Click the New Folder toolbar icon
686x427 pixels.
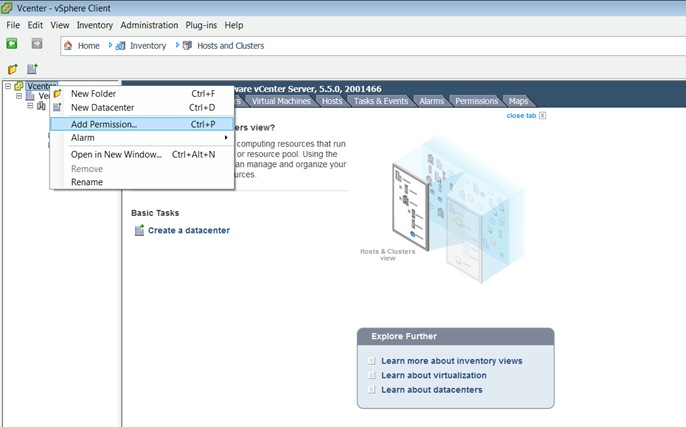pyautogui.click(x=13, y=69)
